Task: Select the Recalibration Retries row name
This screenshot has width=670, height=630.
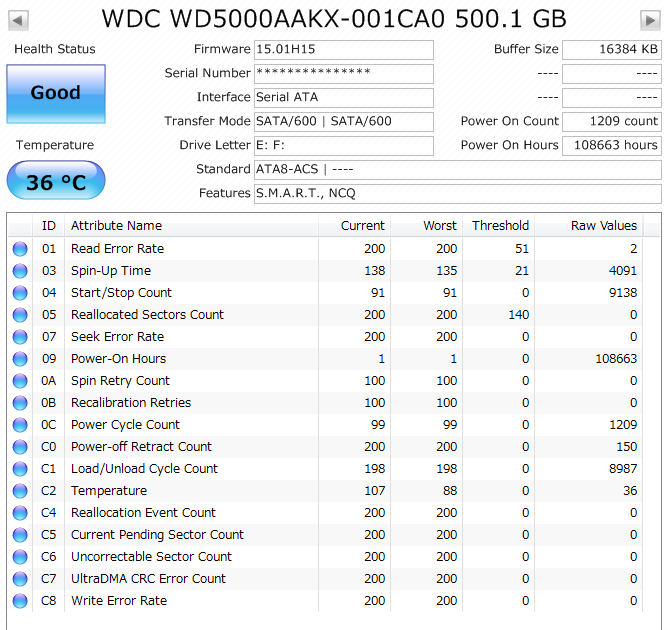Action: (131, 403)
